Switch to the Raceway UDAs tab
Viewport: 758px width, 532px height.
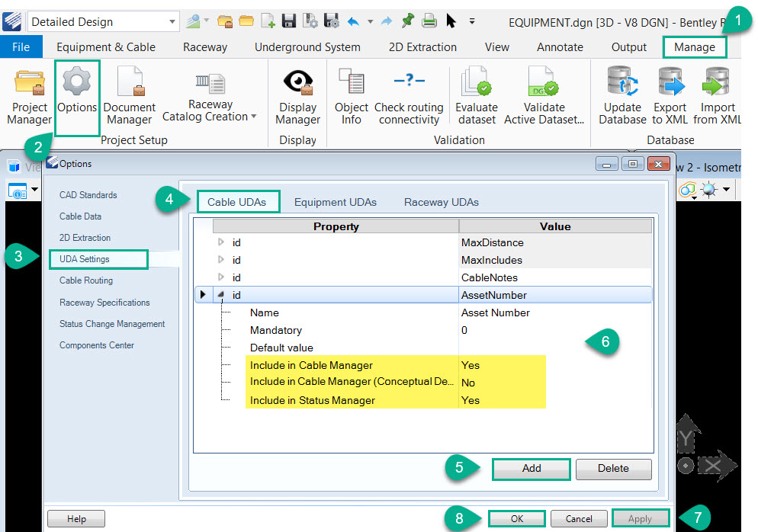pyautogui.click(x=442, y=202)
